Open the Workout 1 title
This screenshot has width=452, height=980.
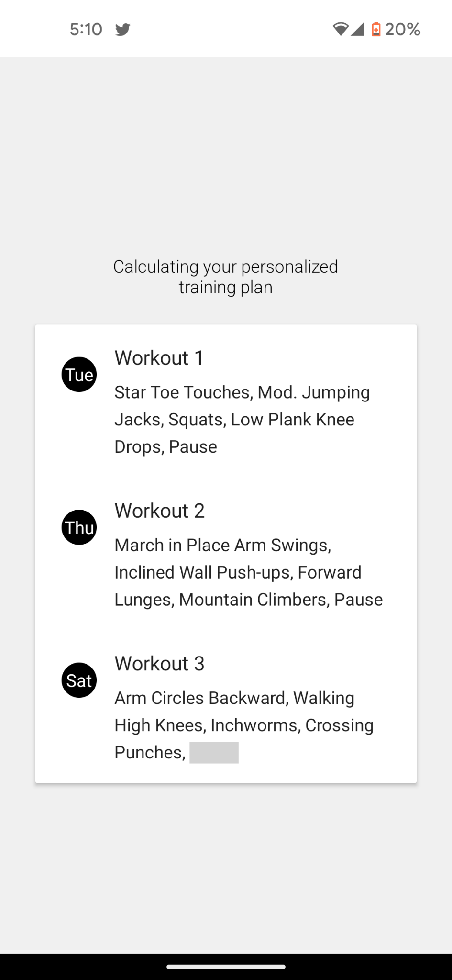click(159, 358)
